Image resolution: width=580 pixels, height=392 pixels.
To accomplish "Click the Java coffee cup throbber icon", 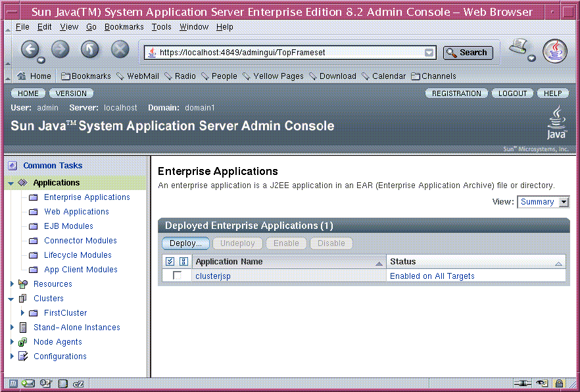I will [555, 51].
